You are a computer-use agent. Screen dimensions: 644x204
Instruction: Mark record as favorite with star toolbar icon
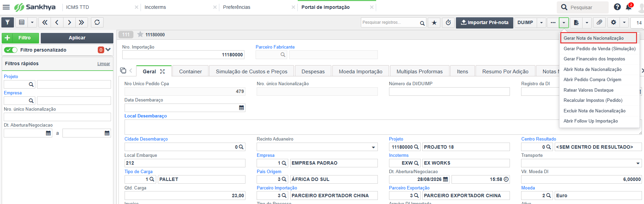click(434, 23)
